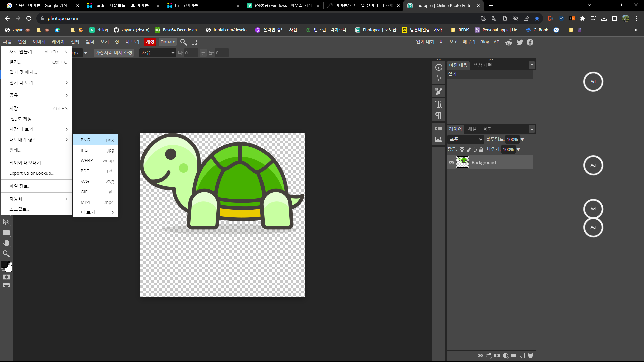Image resolution: width=644 pixels, height=362 pixels.
Task: Click the foreground black color swatch
Action: coord(4,264)
